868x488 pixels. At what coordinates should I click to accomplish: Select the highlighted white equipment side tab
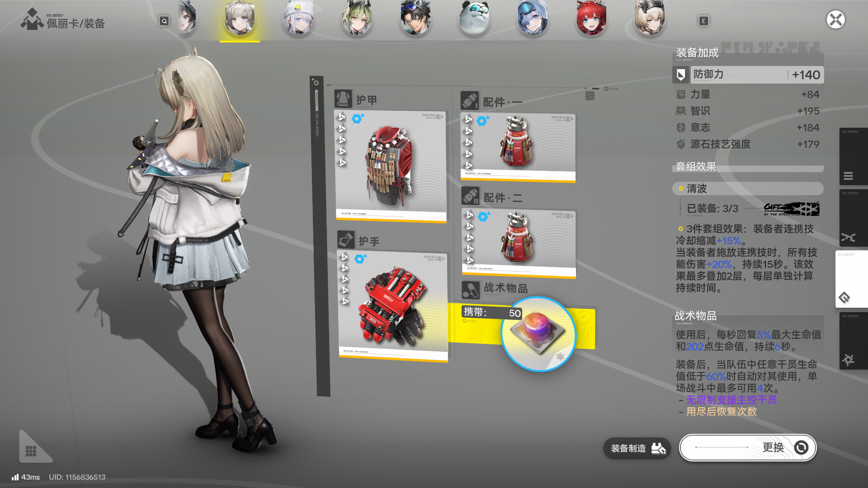[852, 279]
